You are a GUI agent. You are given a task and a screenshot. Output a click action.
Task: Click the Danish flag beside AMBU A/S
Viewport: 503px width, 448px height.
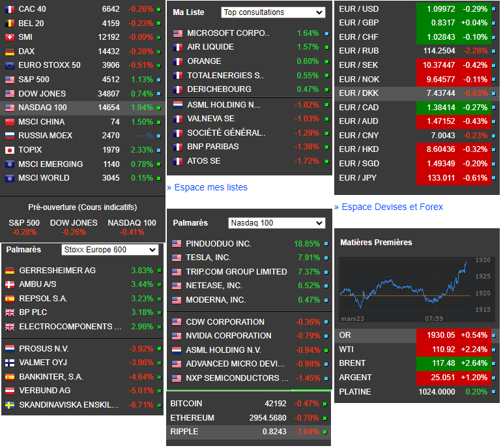tap(10, 284)
